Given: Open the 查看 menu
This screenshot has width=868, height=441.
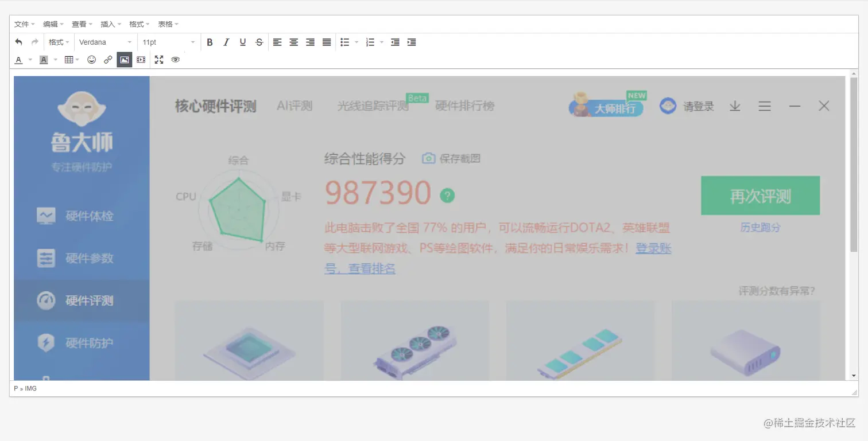Looking at the screenshot, I should click(82, 24).
